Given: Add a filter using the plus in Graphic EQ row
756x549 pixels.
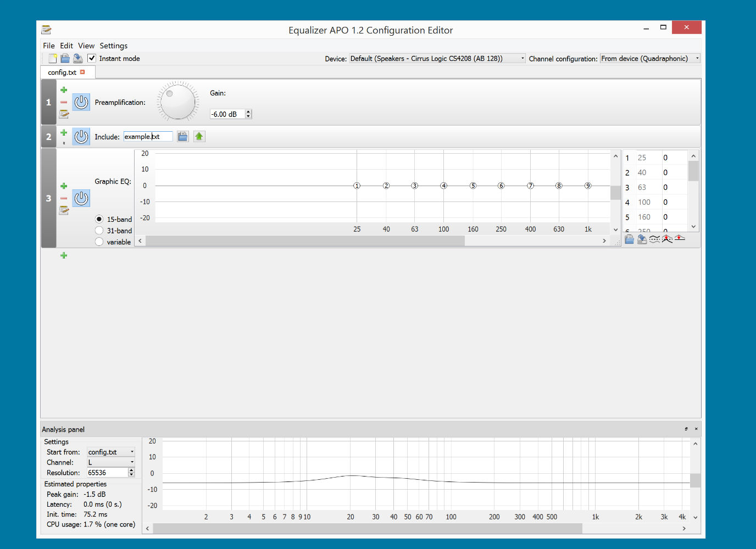Looking at the screenshot, I should coord(64,186).
